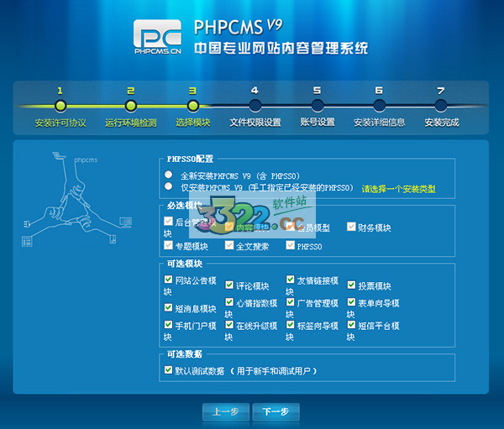Image resolution: width=504 pixels, height=429 pixels.
Task: Uncheck 短消息模块 checkbox
Action: pyautogui.click(x=168, y=307)
